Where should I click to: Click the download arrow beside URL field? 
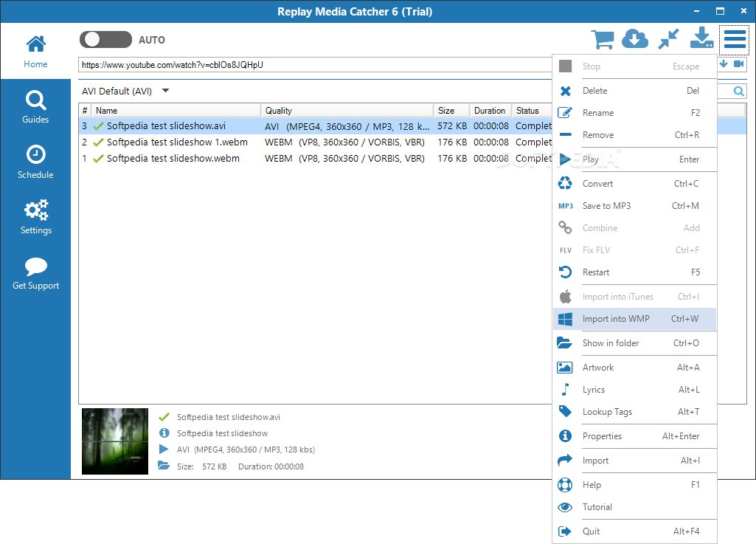[724, 63]
